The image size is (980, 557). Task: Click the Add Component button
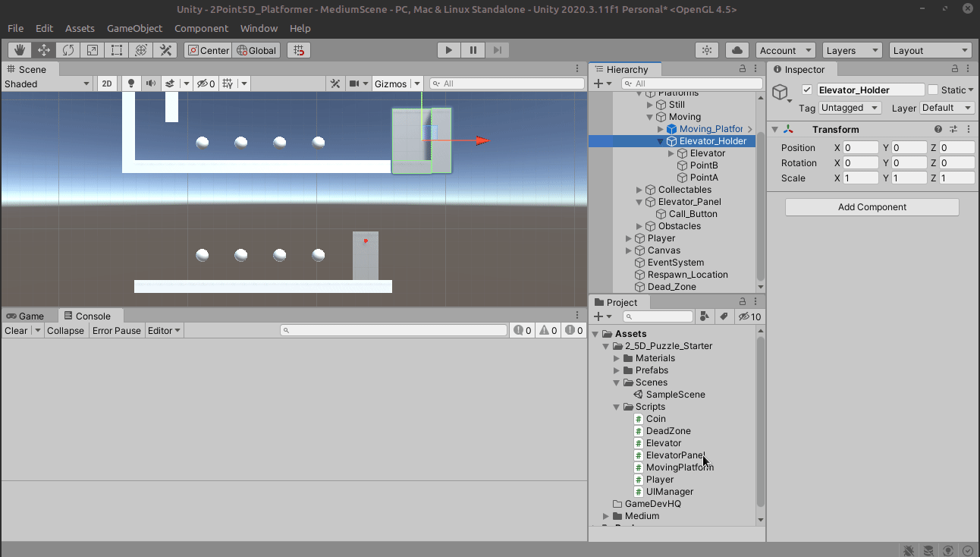872,207
